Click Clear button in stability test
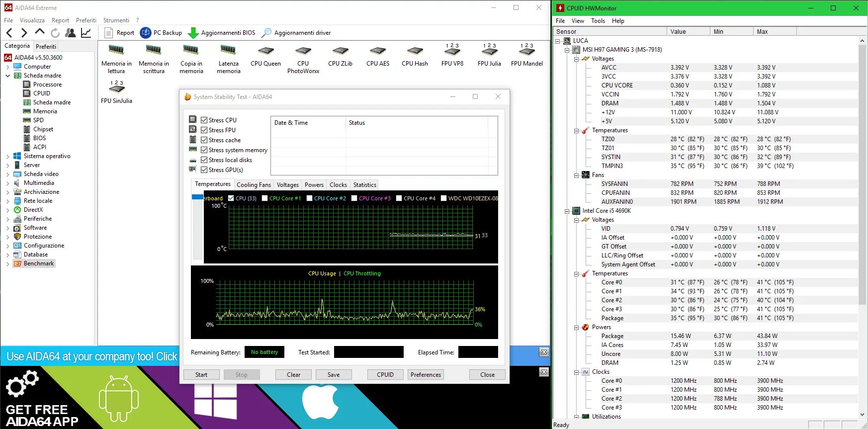Viewport: 868px width, 429px height. (x=293, y=375)
